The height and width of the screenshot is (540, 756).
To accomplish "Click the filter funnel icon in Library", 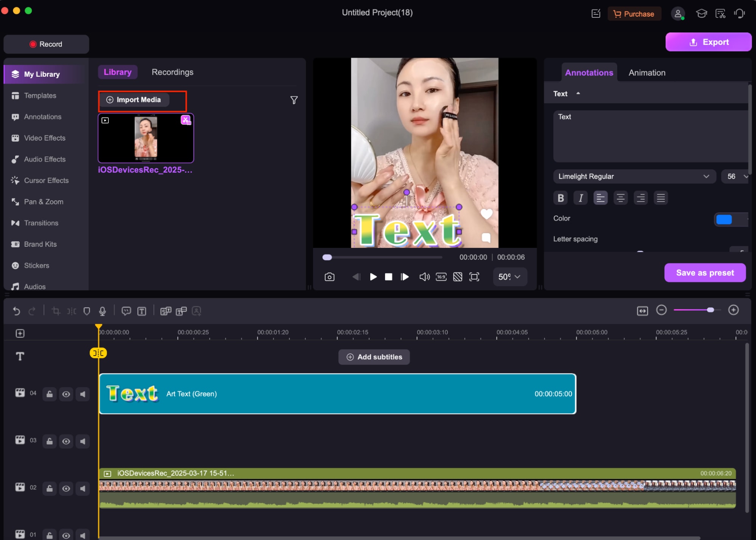I will (294, 100).
